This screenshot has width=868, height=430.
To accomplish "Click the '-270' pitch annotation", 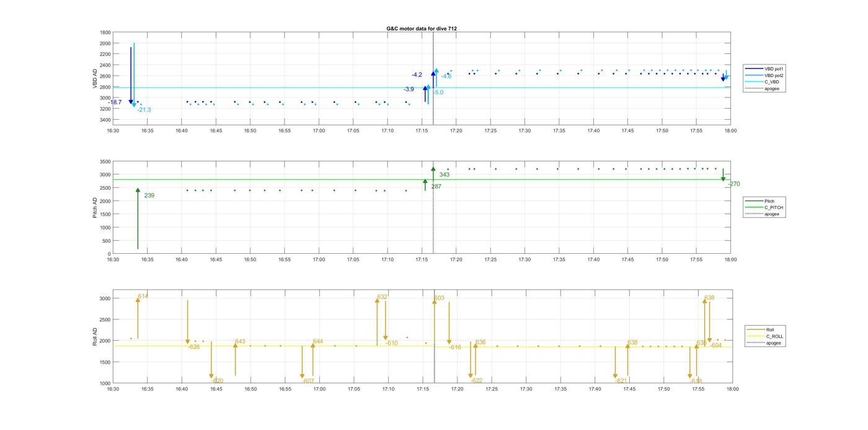I will click(x=733, y=184).
